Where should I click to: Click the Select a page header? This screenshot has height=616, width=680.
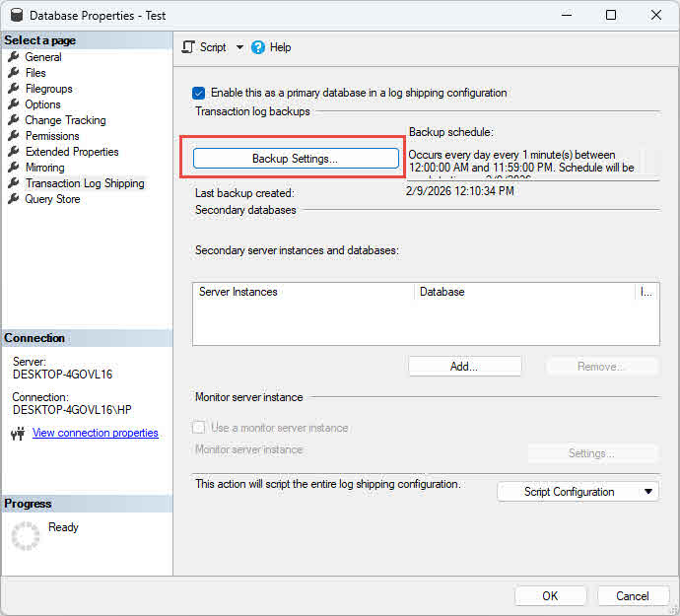coord(87,40)
